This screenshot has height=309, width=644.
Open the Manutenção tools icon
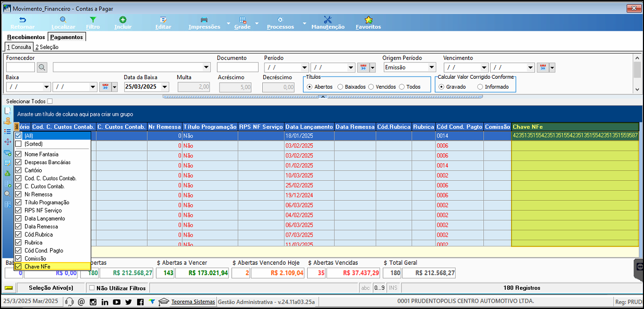(328, 20)
